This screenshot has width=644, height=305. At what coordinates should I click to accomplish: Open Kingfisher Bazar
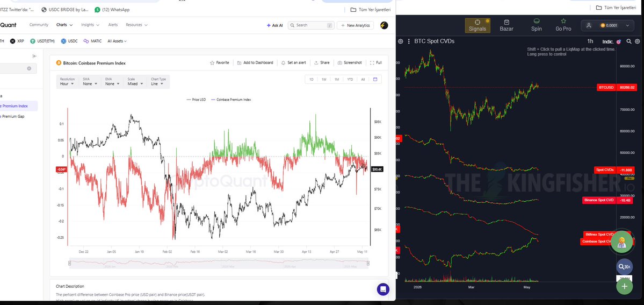(x=506, y=25)
